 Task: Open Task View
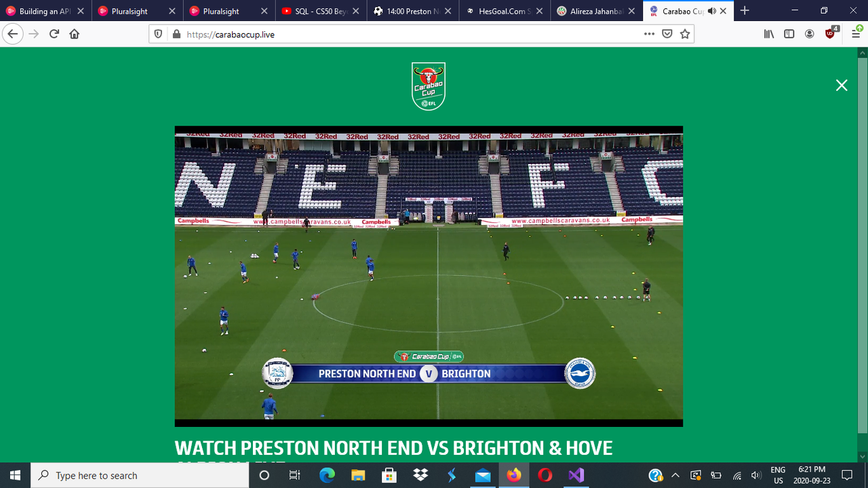[x=294, y=475]
